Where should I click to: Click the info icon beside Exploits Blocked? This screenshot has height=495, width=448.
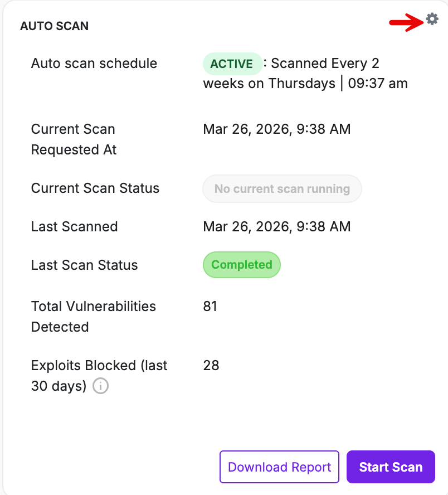pyautogui.click(x=100, y=386)
